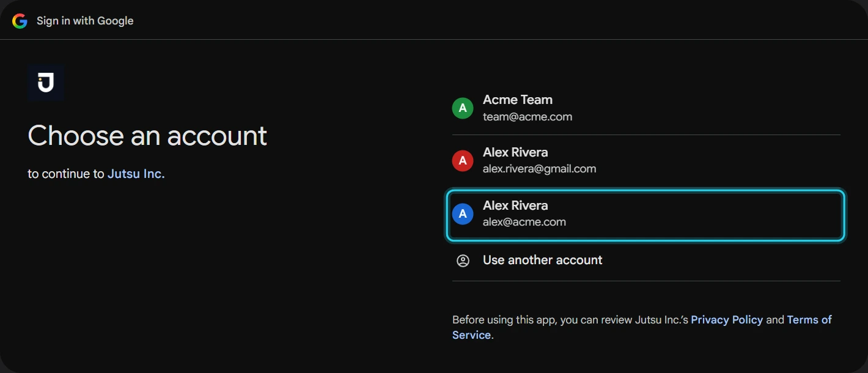The width and height of the screenshot is (868, 373).
Task: Choose Use another account
Action: coord(646,260)
